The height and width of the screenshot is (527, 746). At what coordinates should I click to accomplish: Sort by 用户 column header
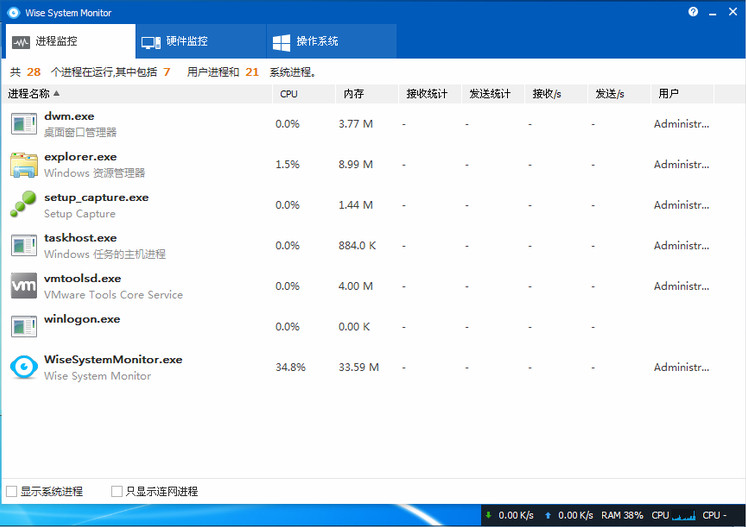point(682,94)
